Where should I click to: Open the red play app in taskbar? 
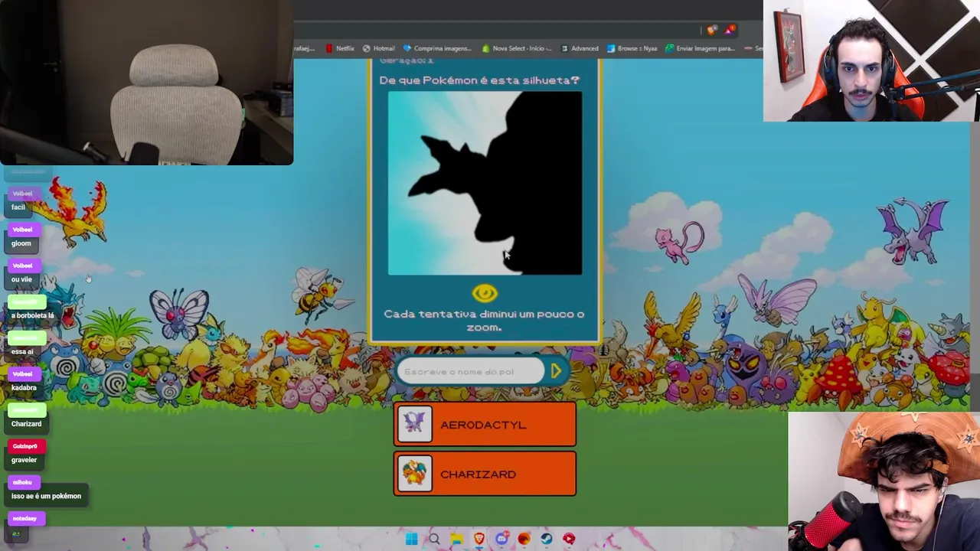[x=569, y=539]
